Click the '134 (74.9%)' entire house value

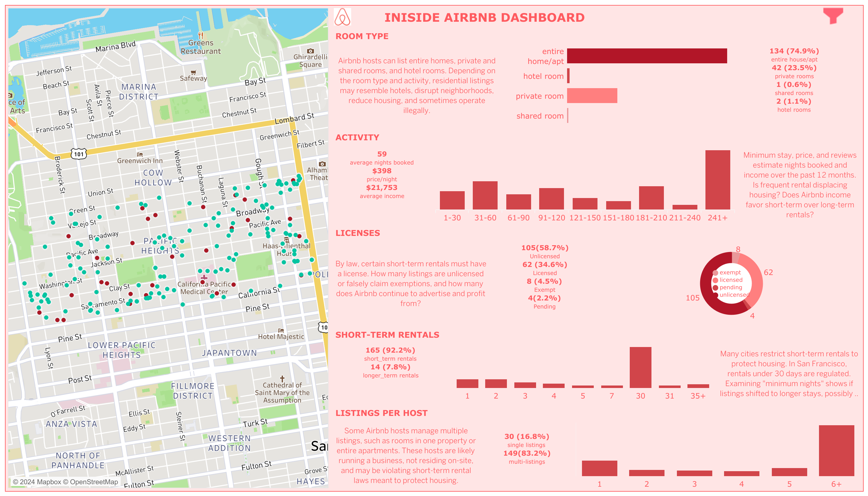[x=794, y=51]
